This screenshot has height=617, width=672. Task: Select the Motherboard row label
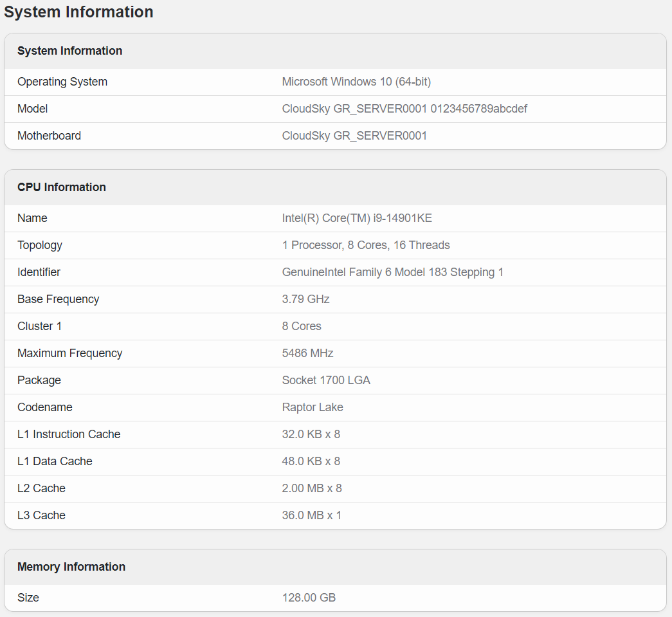tap(49, 136)
